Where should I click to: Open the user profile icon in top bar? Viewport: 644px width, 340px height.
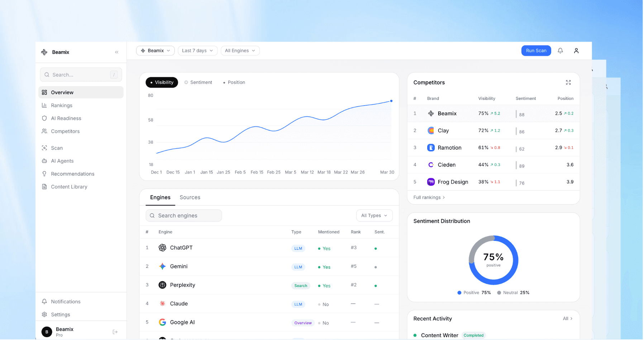pyautogui.click(x=577, y=51)
